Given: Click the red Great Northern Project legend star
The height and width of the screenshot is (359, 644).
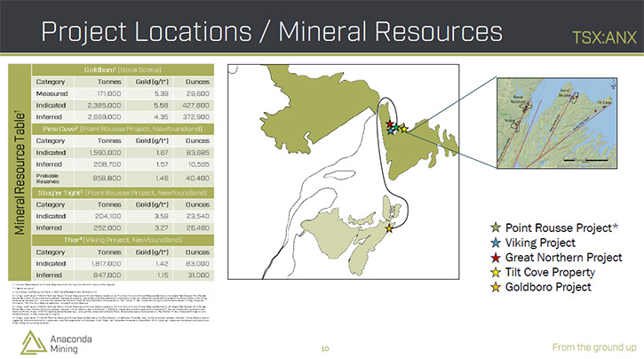Looking at the screenshot, I should (x=496, y=258).
